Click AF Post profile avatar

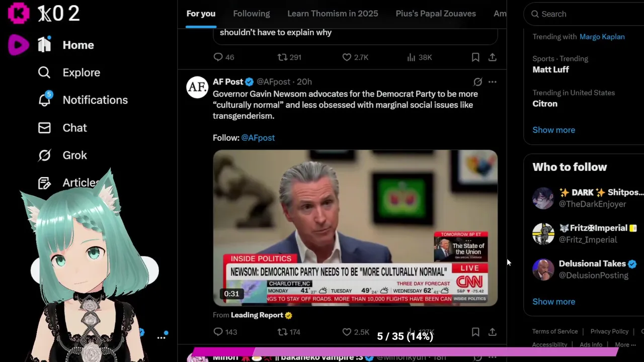tap(197, 87)
